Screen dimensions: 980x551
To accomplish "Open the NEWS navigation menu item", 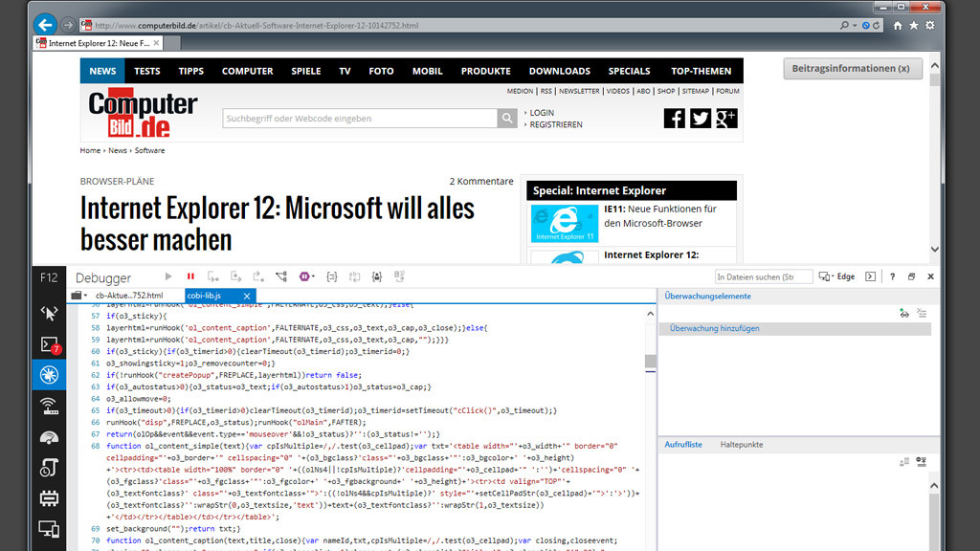I will 102,71.
